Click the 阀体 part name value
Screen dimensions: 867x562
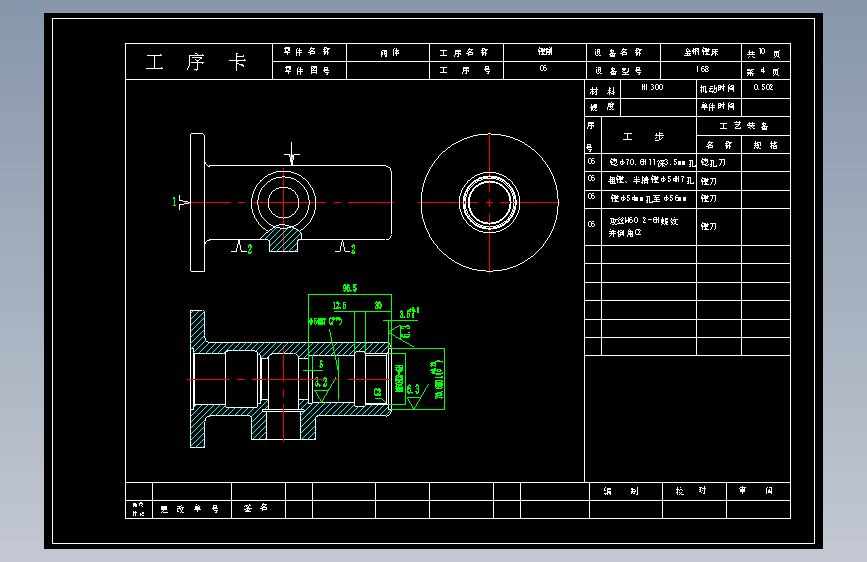tap(389, 53)
